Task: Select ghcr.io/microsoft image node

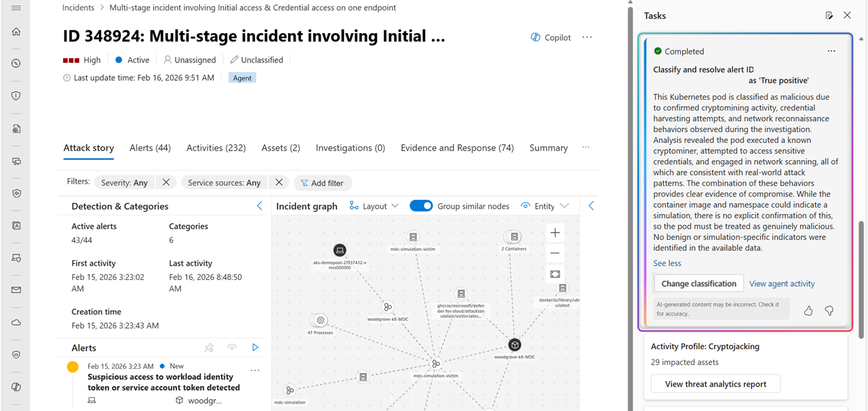Action: coord(461,294)
